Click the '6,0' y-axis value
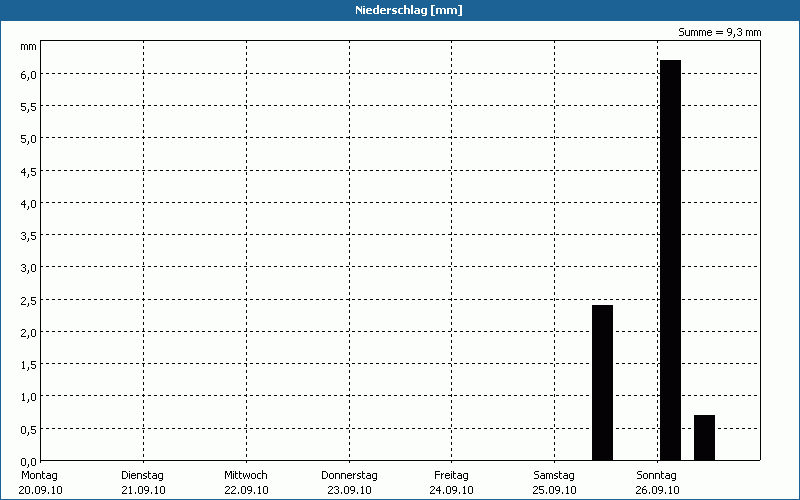The width and height of the screenshot is (800, 500). point(29,75)
